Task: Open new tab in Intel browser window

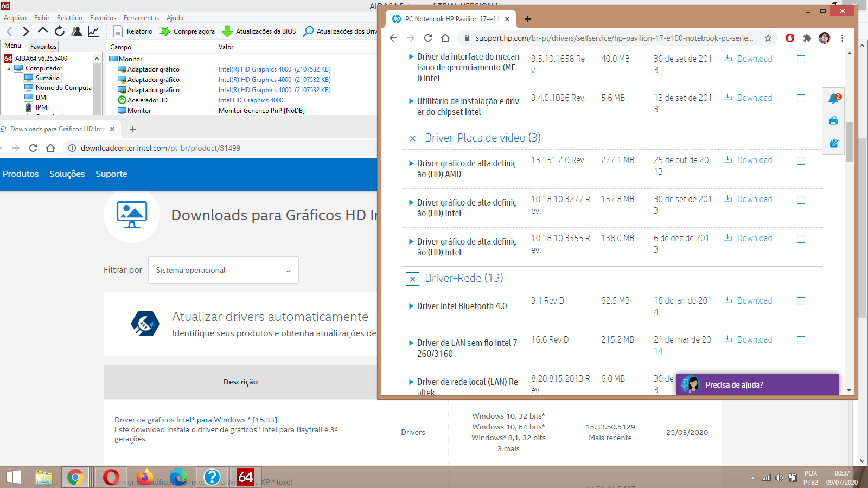Action: tap(133, 129)
